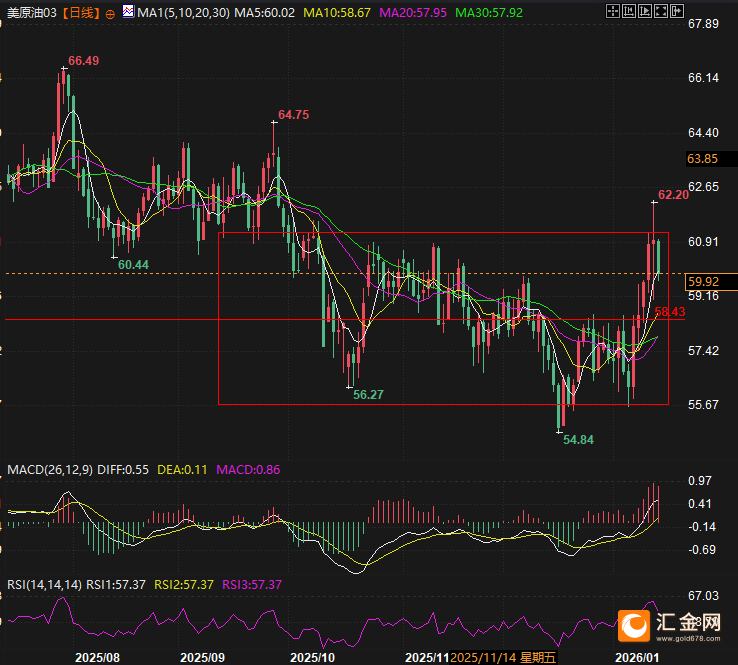The height and width of the screenshot is (665, 738).
Task: Open MA1(5,10,20,30) indicator settings
Action: coord(184,13)
